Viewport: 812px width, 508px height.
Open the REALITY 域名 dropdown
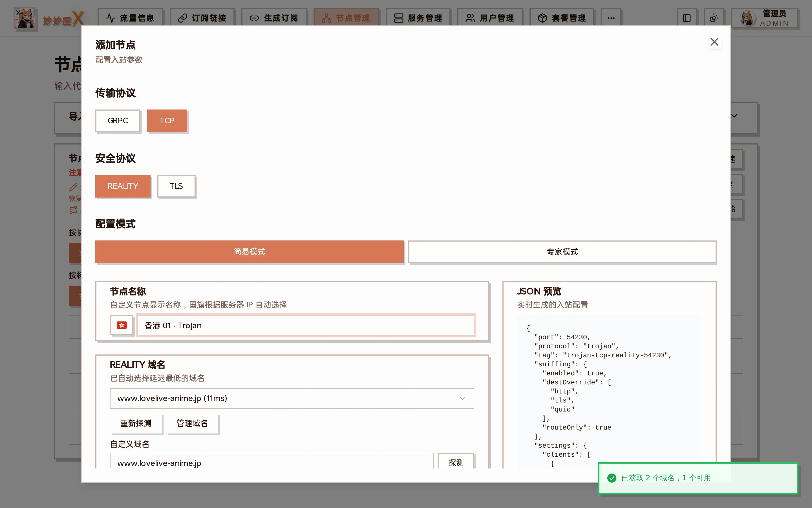pos(292,398)
